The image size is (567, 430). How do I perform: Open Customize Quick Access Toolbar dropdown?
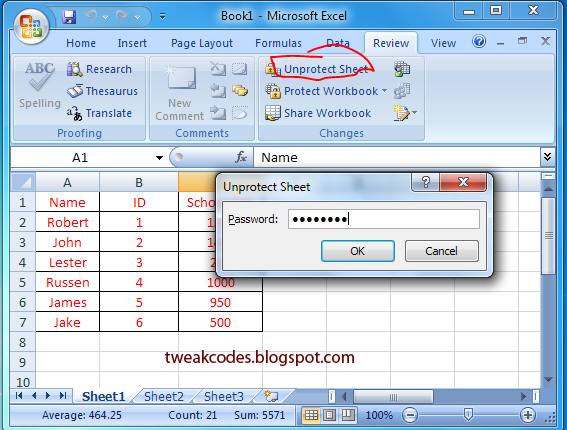point(163,16)
